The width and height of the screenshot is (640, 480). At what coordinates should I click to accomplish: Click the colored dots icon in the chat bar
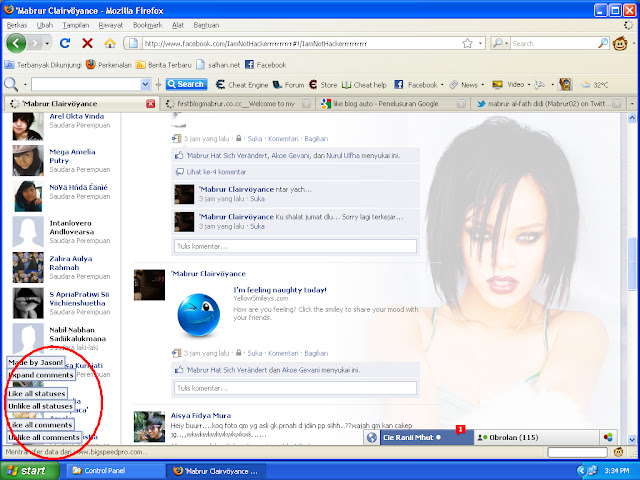[608, 437]
